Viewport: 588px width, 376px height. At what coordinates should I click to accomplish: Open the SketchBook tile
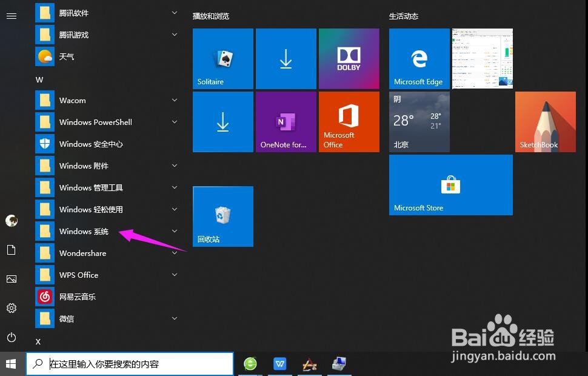click(x=545, y=121)
